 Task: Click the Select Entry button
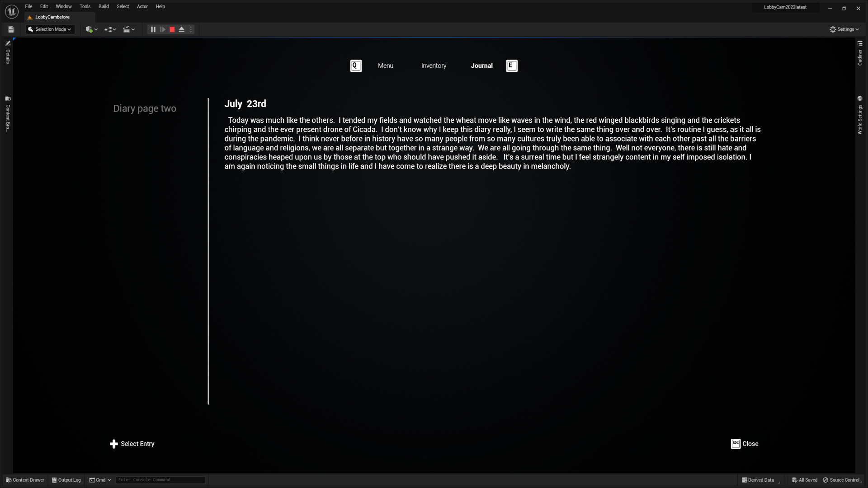point(132,443)
